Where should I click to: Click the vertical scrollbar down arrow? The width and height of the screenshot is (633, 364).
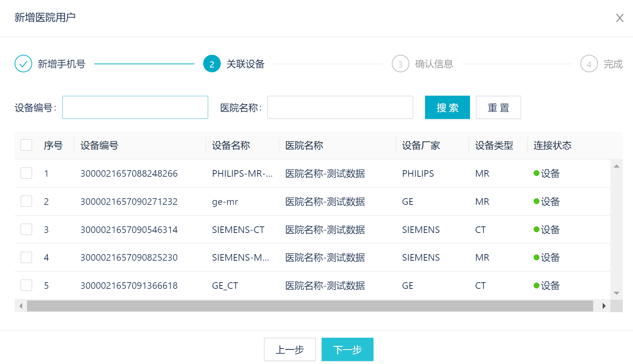click(616, 293)
